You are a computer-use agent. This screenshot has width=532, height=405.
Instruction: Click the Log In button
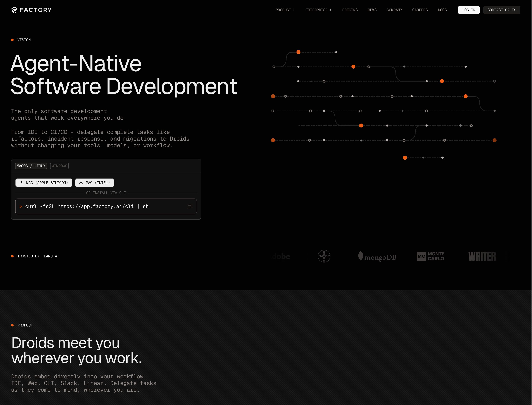pos(469,10)
